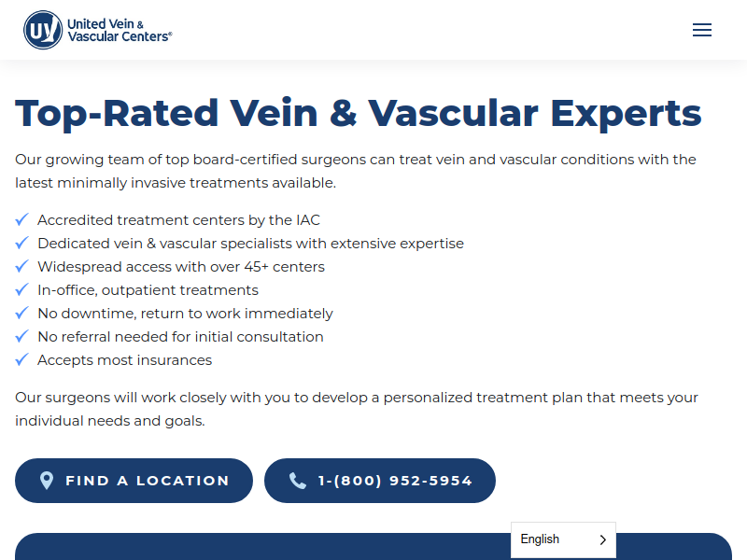The image size is (747, 560).
Task: Click the map pin icon in Find a Location
Action: click(x=47, y=481)
